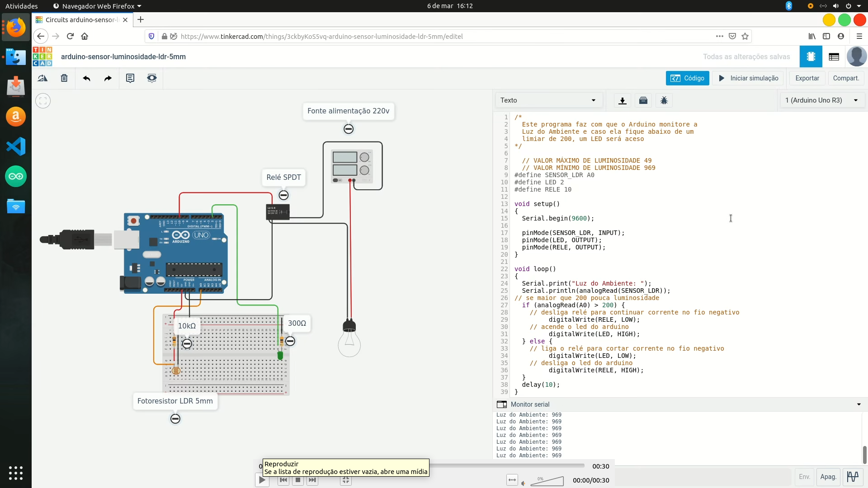Redo the last change
Screen dimensions: 868x488
[108, 78]
